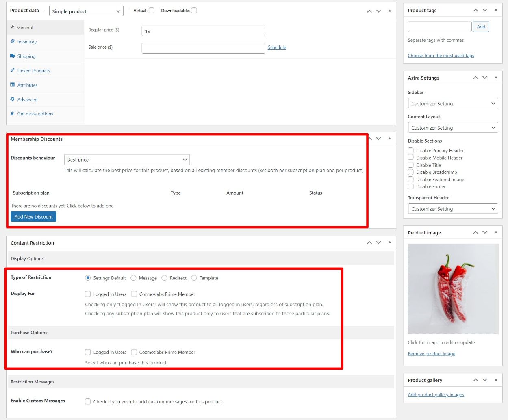Image resolution: width=508 pixels, height=420 pixels.
Task: Move Product image panel up
Action: [x=475, y=232]
